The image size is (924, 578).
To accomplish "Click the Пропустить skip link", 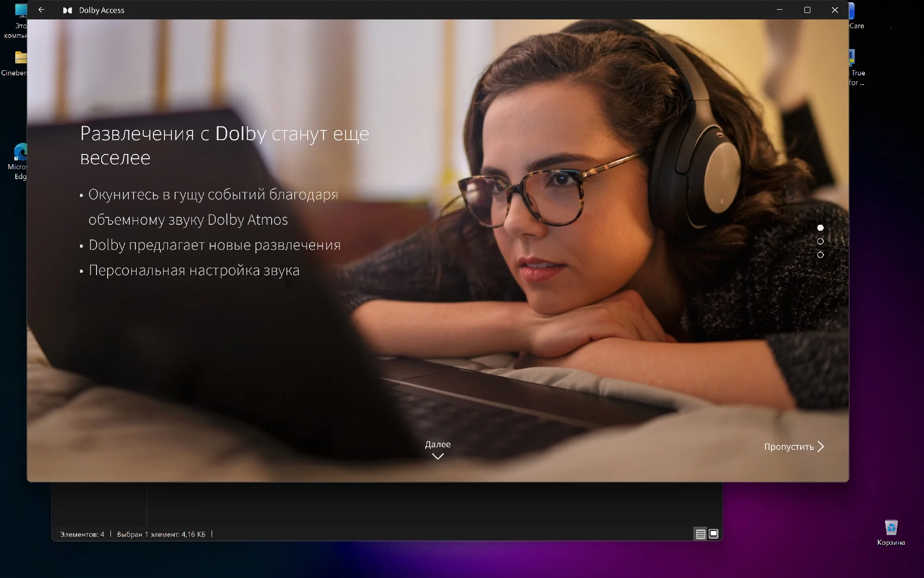I will tap(789, 447).
